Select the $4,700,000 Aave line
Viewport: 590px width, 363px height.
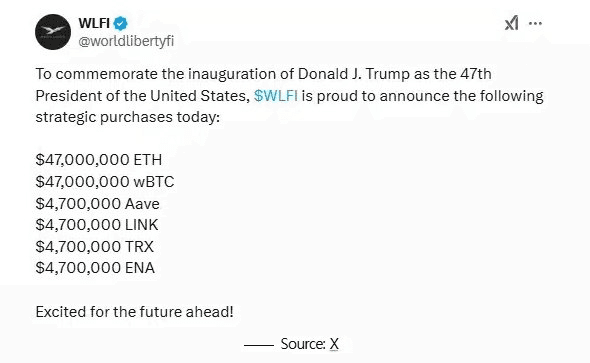[x=97, y=204]
